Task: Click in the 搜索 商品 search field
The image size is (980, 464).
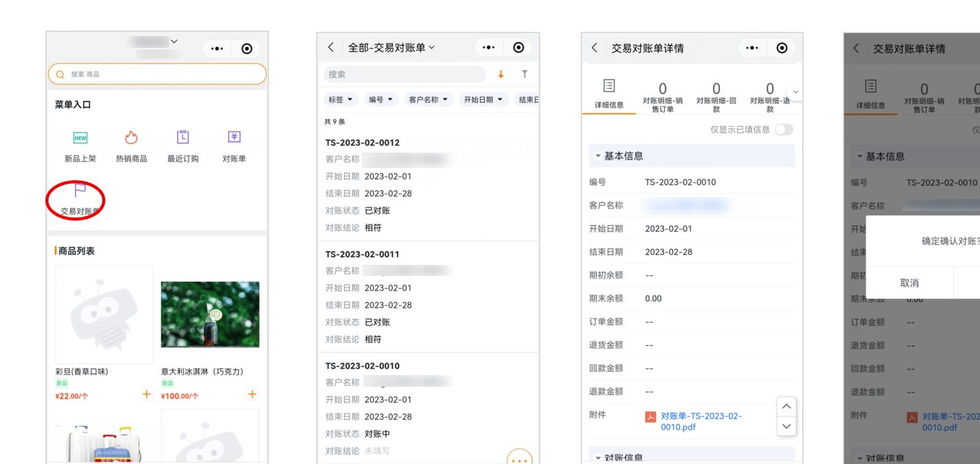Action: (157, 74)
